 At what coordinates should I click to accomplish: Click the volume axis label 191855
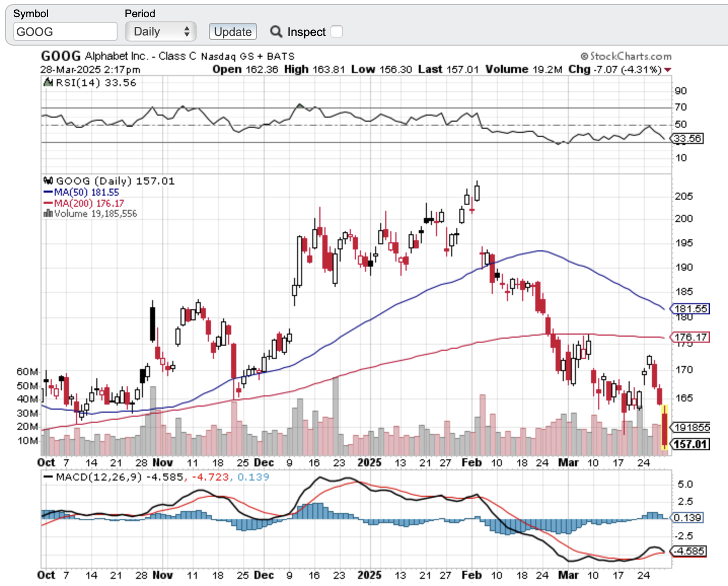pos(690,427)
